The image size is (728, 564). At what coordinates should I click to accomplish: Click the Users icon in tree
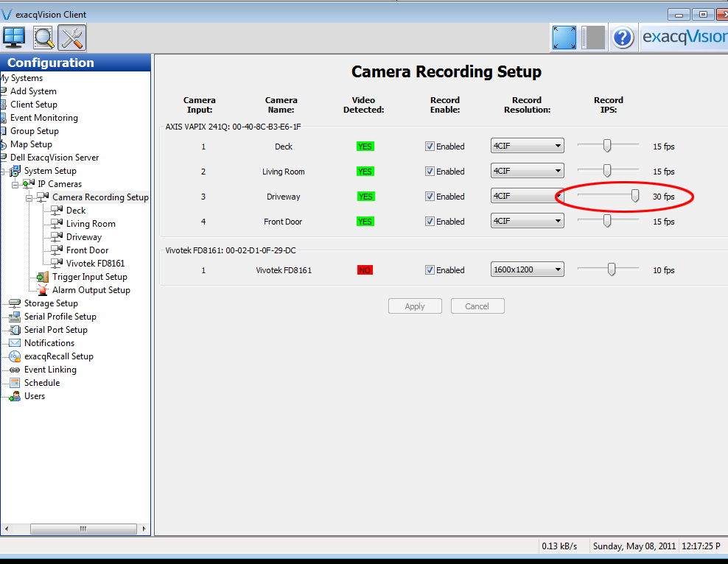click(x=15, y=396)
